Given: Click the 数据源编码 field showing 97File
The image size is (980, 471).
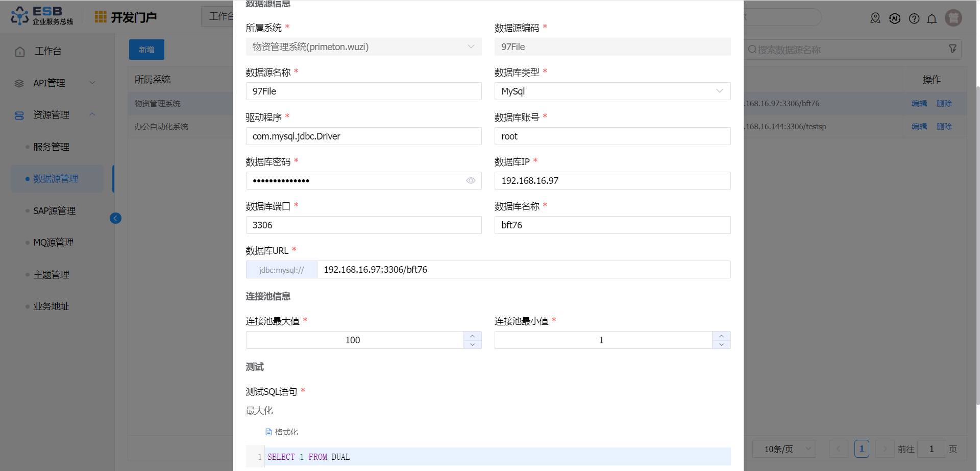Looking at the screenshot, I should point(612,47).
